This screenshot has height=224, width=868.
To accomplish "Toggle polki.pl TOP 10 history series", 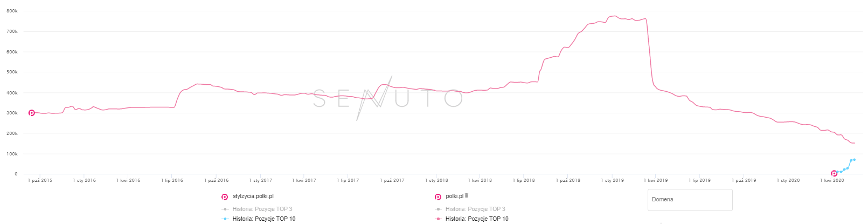I will [476, 219].
